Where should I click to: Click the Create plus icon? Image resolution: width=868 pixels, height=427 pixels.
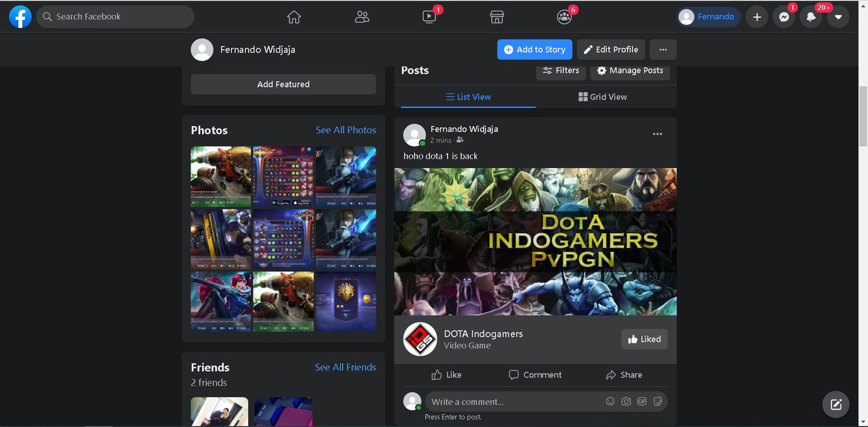[757, 17]
